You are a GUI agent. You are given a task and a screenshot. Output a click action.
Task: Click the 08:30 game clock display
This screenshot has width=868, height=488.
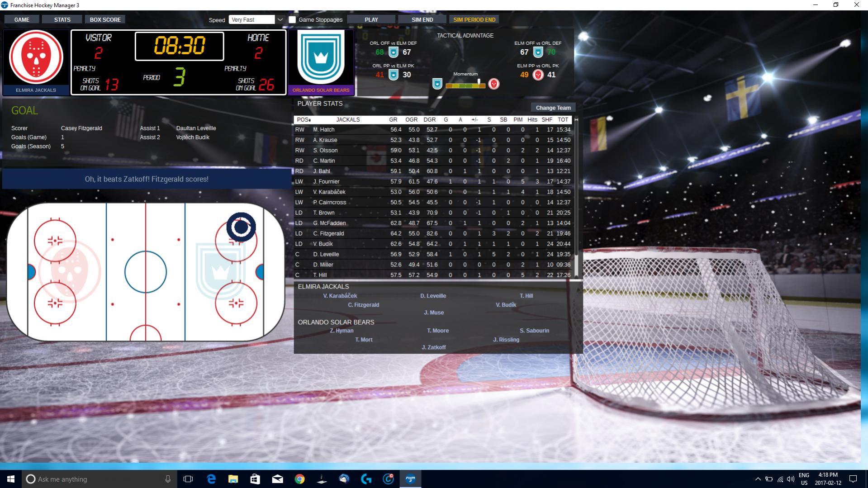pos(180,46)
